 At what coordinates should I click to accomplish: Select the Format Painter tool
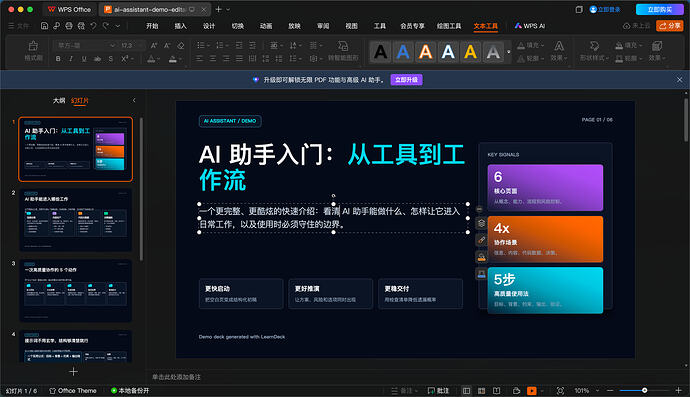point(33,51)
